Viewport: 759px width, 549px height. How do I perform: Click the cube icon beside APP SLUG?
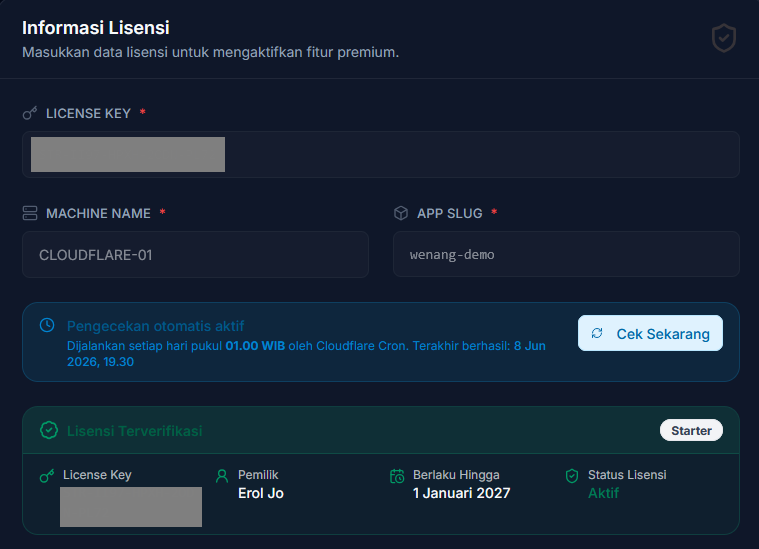[401, 213]
